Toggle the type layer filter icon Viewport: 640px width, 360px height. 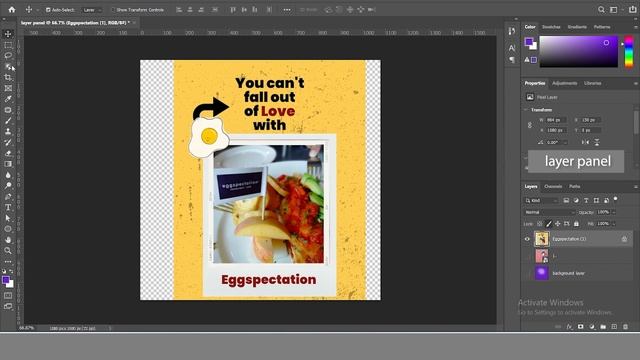click(x=586, y=200)
